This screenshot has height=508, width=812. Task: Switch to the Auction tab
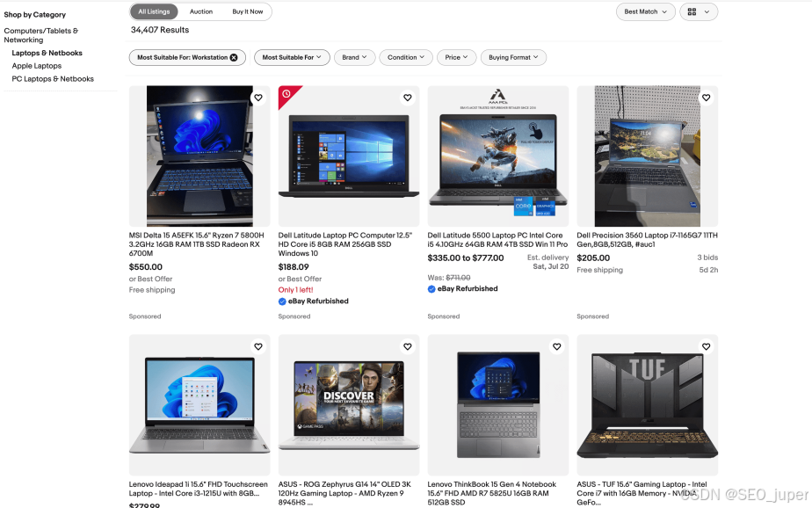point(201,11)
